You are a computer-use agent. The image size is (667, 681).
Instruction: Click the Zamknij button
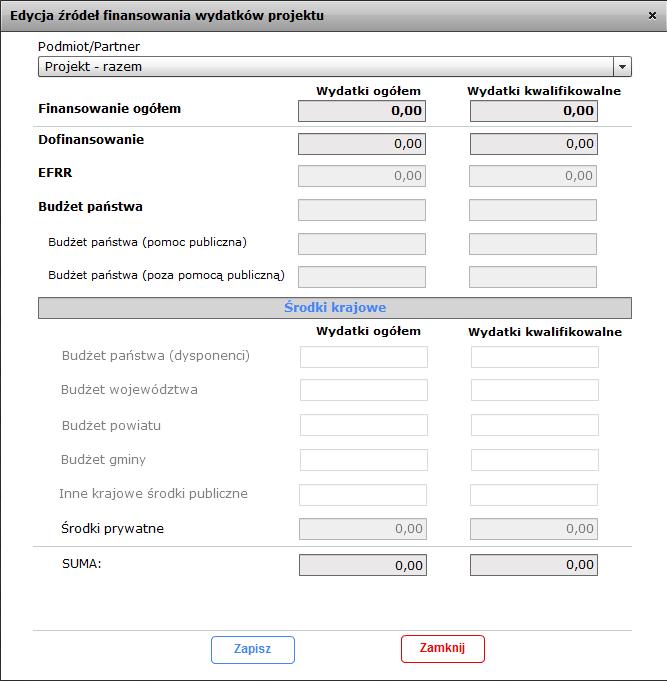[x=442, y=649]
